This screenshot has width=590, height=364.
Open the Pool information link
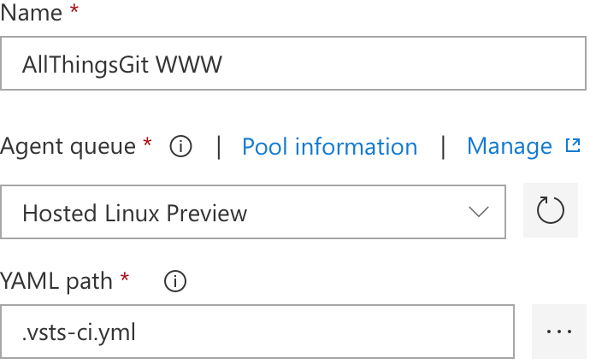[x=329, y=146]
